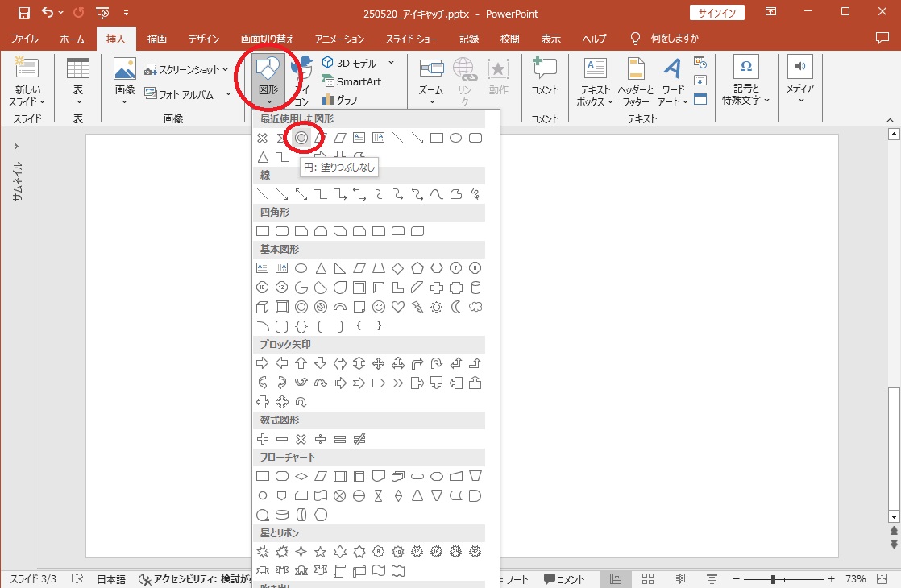Select the heart shape in Basic Shapes
The height and width of the screenshot is (588, 901).
(397, 307)
